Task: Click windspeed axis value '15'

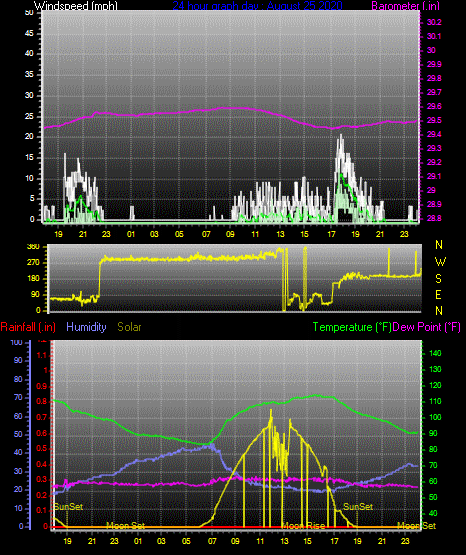Action: [29, 158]
